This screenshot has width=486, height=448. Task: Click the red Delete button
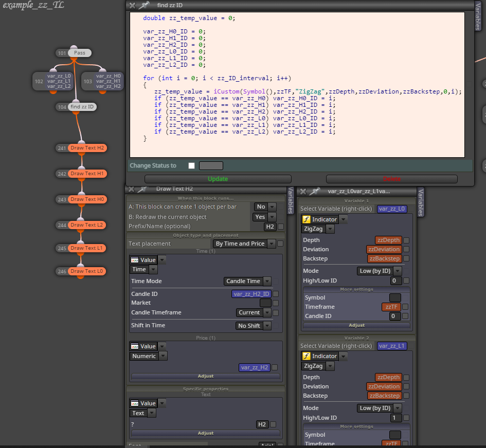pos(392,179)
